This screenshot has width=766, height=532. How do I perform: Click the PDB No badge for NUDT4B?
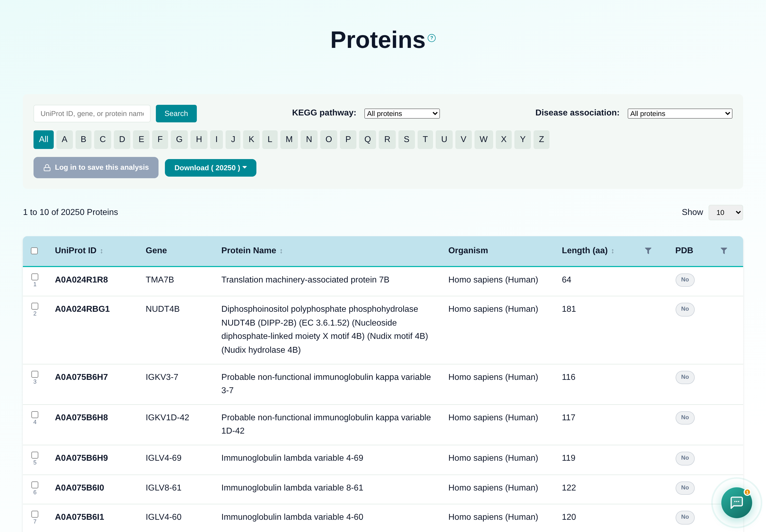tap(685, 309)
